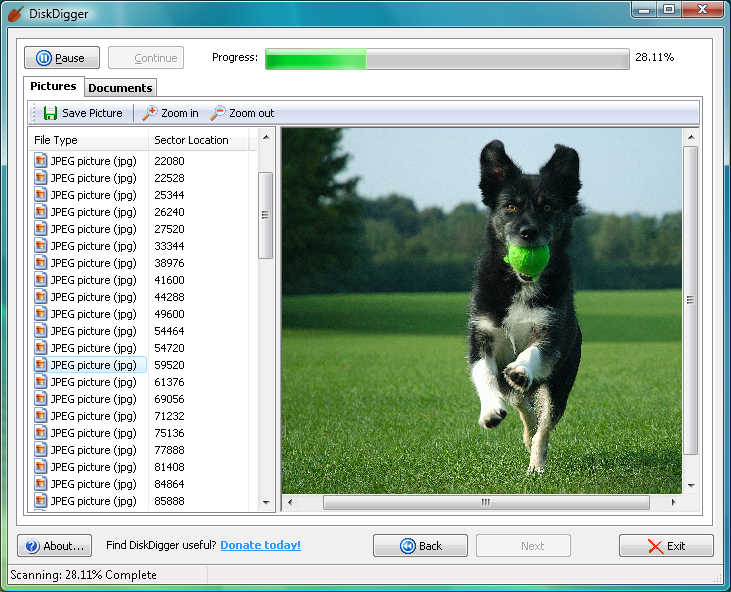This screenshot has height=592, width=731.
Task: Click file list scrollbar down arrow
Action: click(266, 503)
